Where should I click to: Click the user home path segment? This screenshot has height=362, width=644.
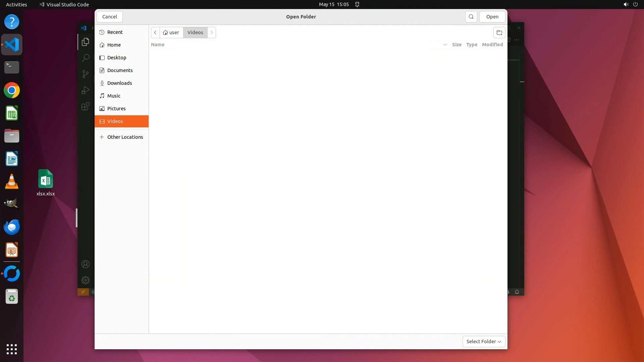click(171, 33)
